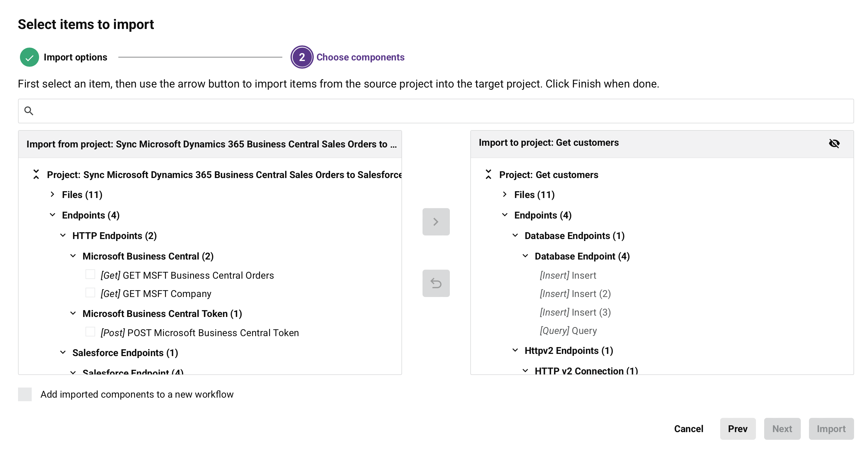
Task: Expand the Files (11) node in source project
Action: coord(52,195)
